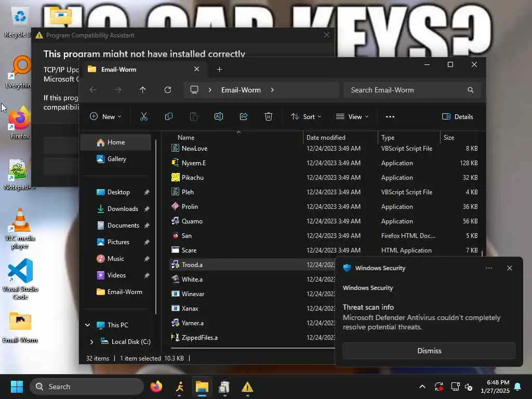Image resolution: width=532 pixels, height=399 pixels.
Task: Click the Share icon in Explorer toolbar
Action: 244,117
